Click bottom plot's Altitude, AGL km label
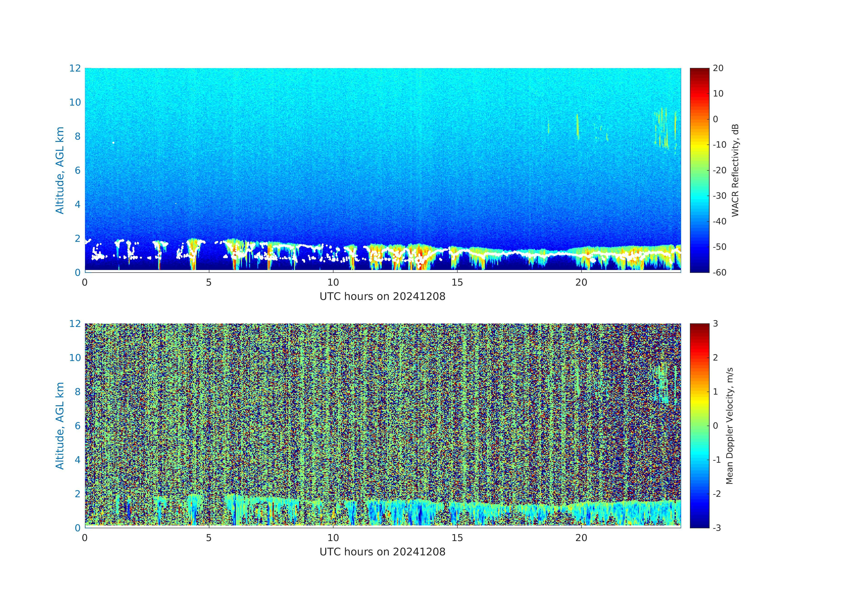The height and width of the screenshot is (596, 868). (x=60, y=426)
